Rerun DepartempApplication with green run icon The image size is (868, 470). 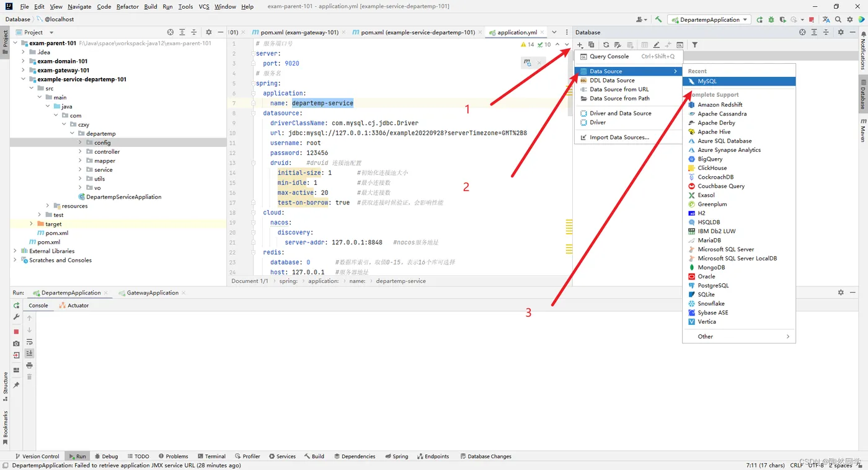point(759,20)
